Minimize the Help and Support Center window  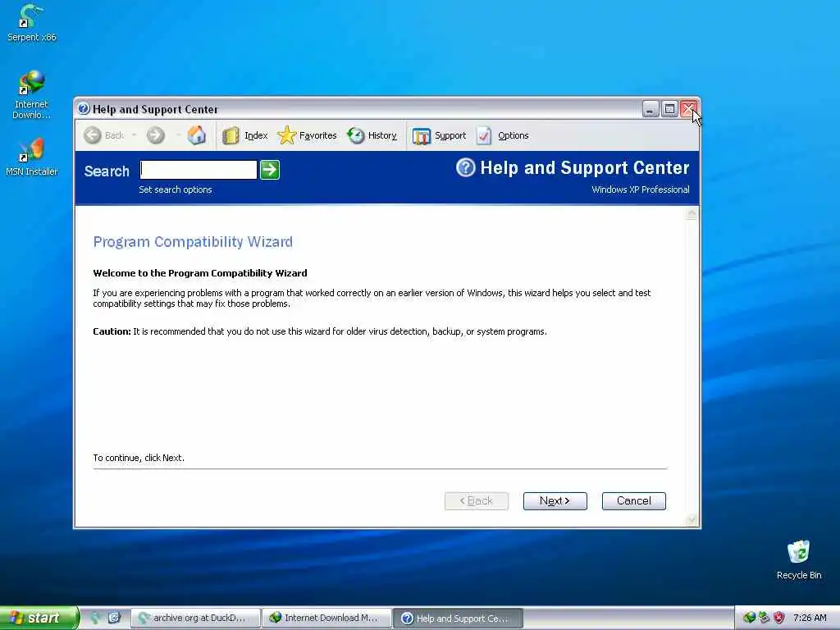(x=650, y=109)
